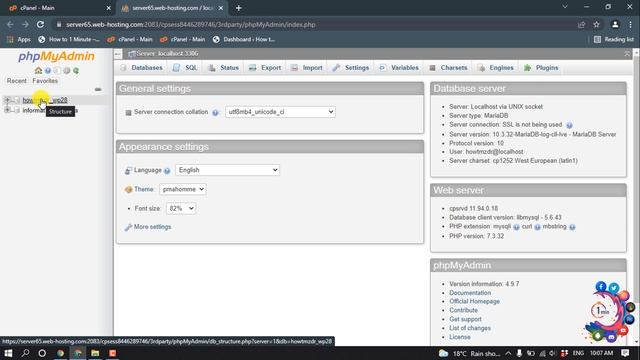640x360 pixels.
Task: Open the Status tab
Action: pos(223,68)
